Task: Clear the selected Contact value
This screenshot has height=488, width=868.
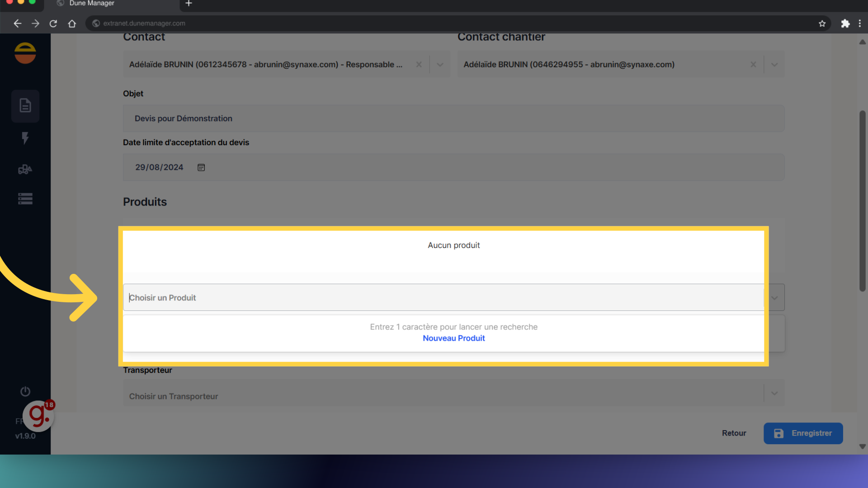Action: click(419, 65)
